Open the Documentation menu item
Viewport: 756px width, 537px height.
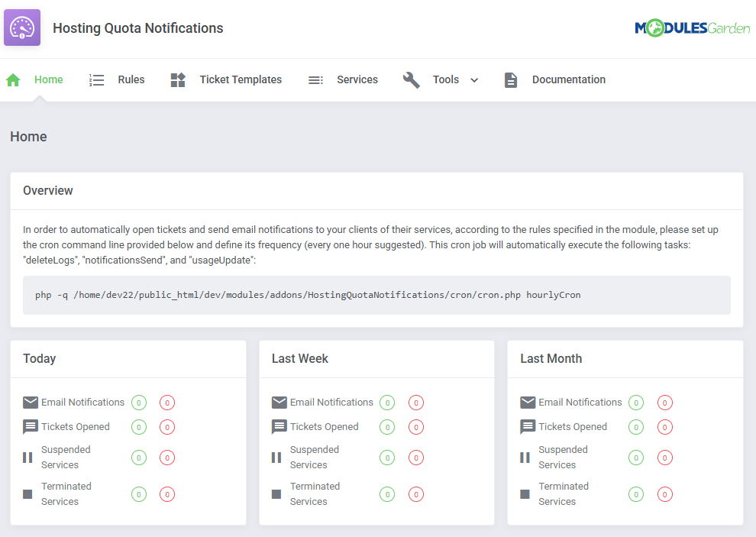[x=569, y=79]
